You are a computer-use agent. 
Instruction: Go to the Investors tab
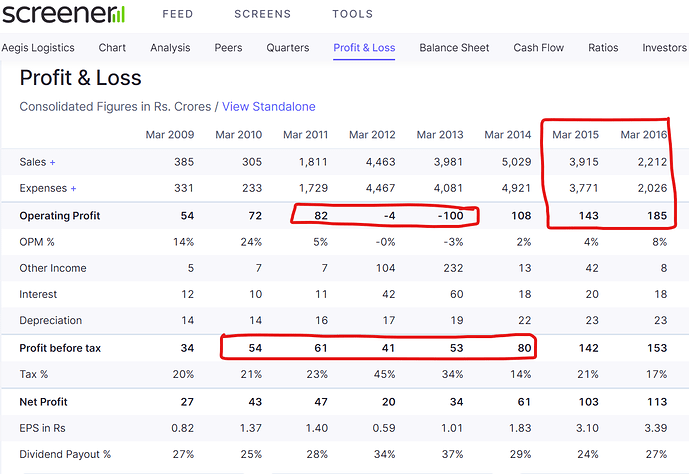point(664,48)
